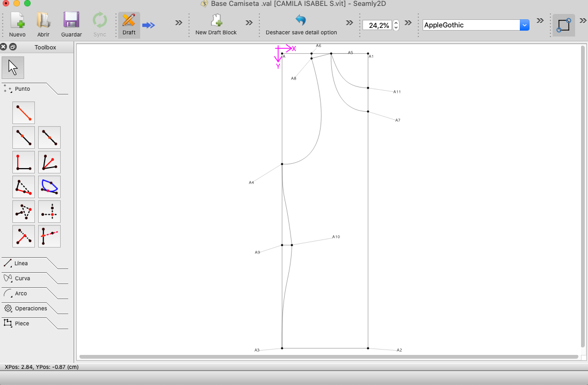Pick the bisector point tool
588x385 pixels.
tap(49, 162)
